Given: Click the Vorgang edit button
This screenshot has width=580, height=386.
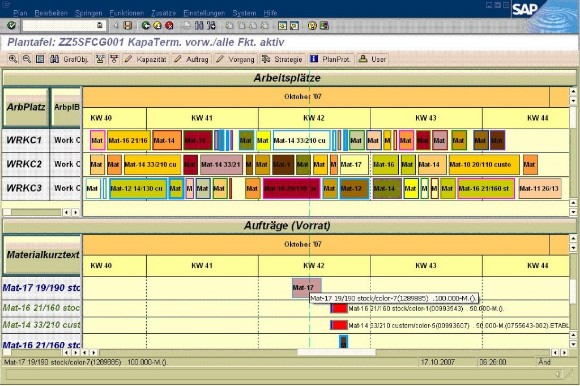Looking at the screenshot, I should pyautogui.click(x=236, y=59).
